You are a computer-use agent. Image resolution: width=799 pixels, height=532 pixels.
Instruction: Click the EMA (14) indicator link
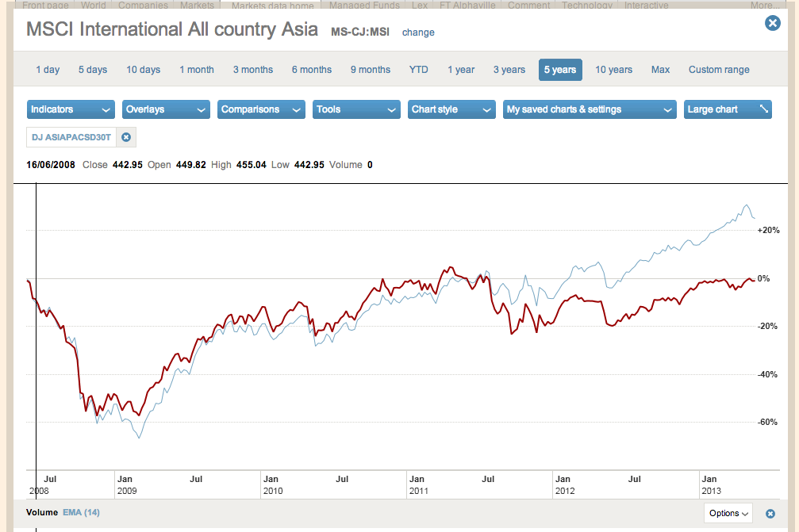coord(81,512)
